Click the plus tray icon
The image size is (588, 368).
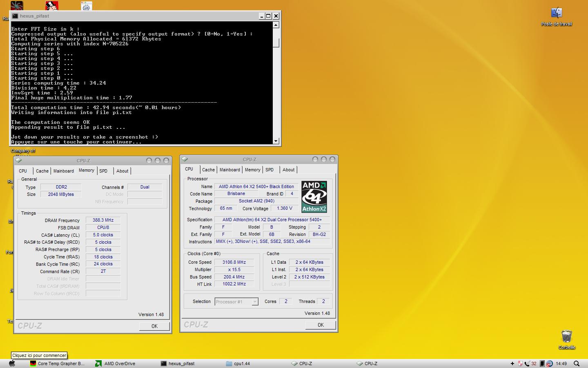tap(512, 364)
